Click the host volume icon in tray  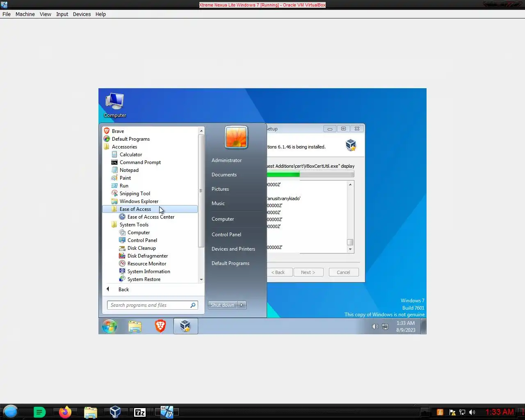[x=472, y=412]
